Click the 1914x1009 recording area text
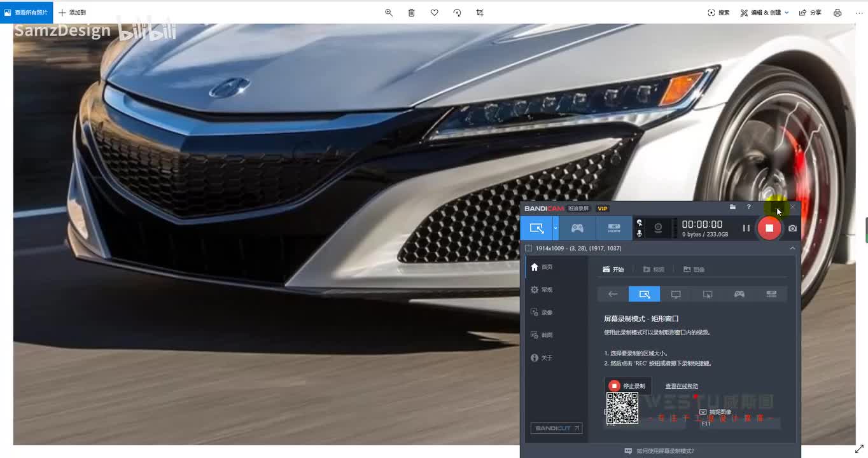868x458 pixels. [x=578, y=248]
